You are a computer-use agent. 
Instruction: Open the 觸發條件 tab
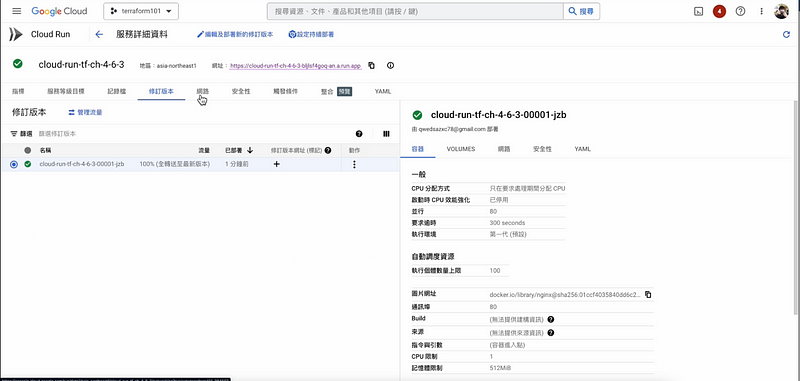pyautogui.click(x=285, y=91)
